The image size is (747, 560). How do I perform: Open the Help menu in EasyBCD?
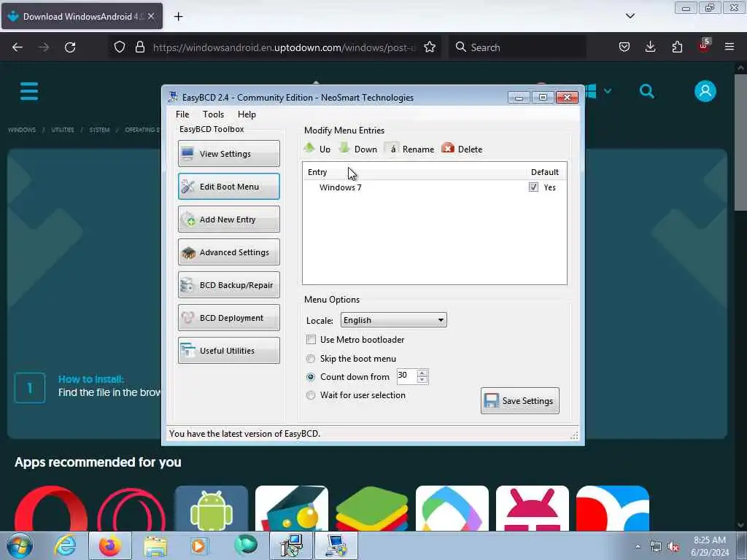click(247, 114)
